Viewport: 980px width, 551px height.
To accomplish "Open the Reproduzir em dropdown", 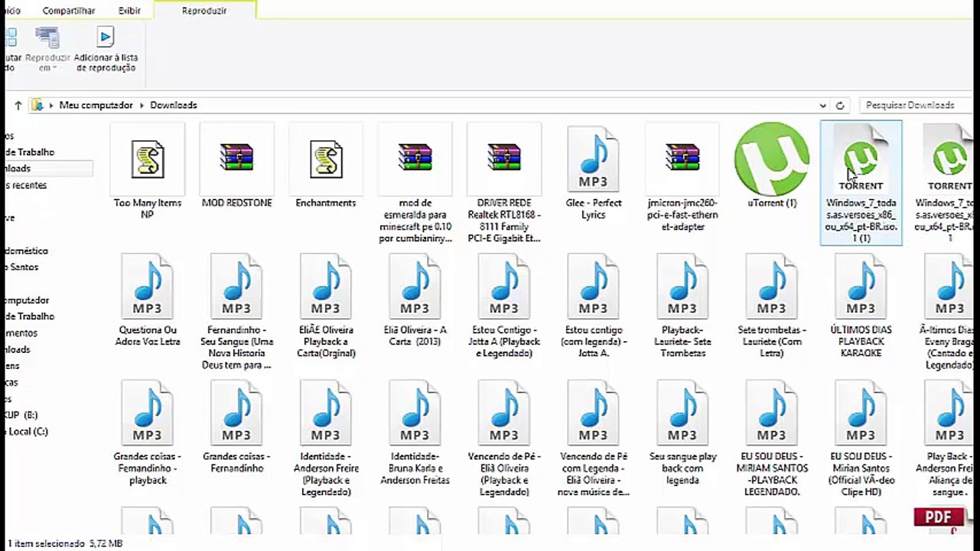I will point(47,50).
